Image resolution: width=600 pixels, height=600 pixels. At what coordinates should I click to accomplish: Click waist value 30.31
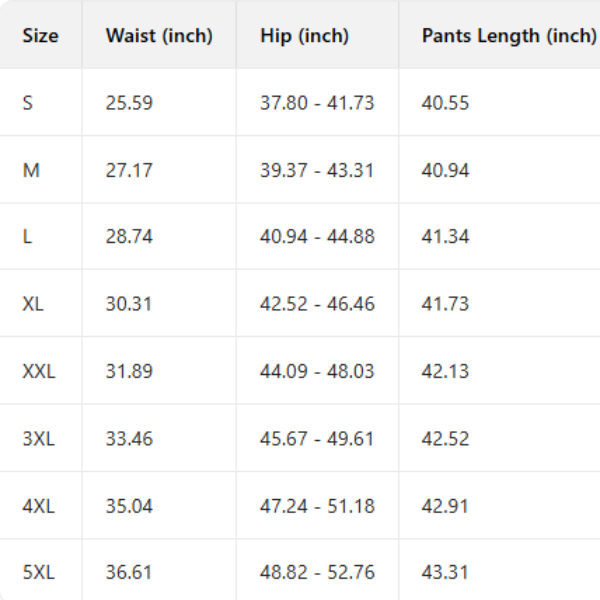129,304
